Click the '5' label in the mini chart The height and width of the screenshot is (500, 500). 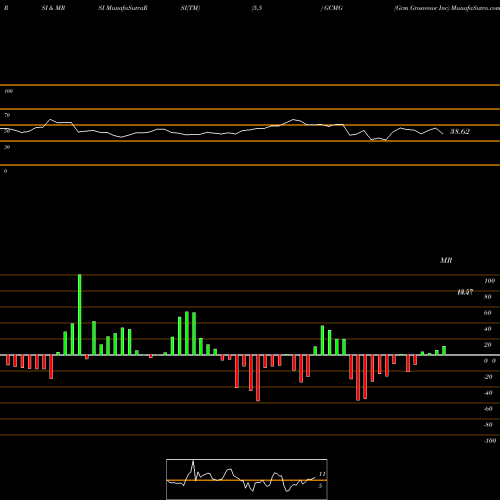(x=320, y=486)
